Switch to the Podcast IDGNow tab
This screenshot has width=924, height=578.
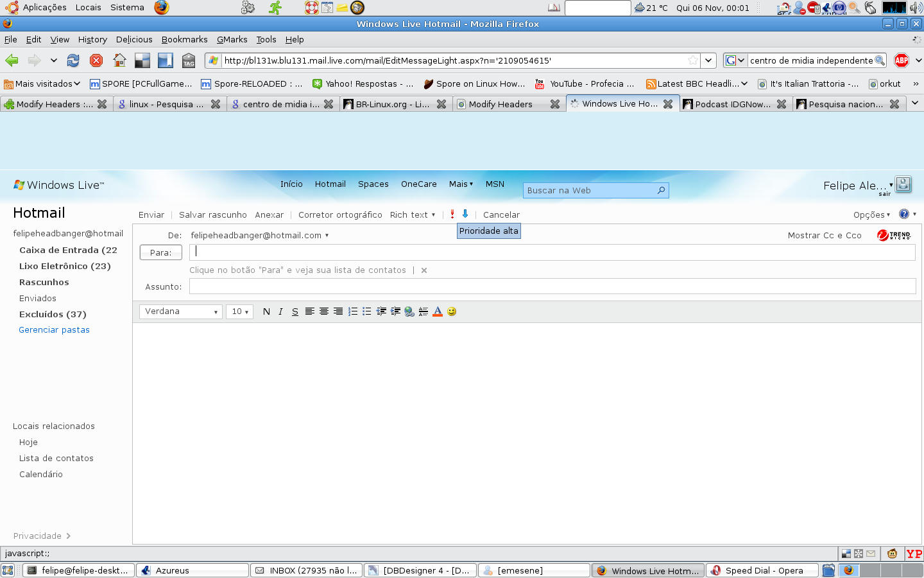click(735, 104)
